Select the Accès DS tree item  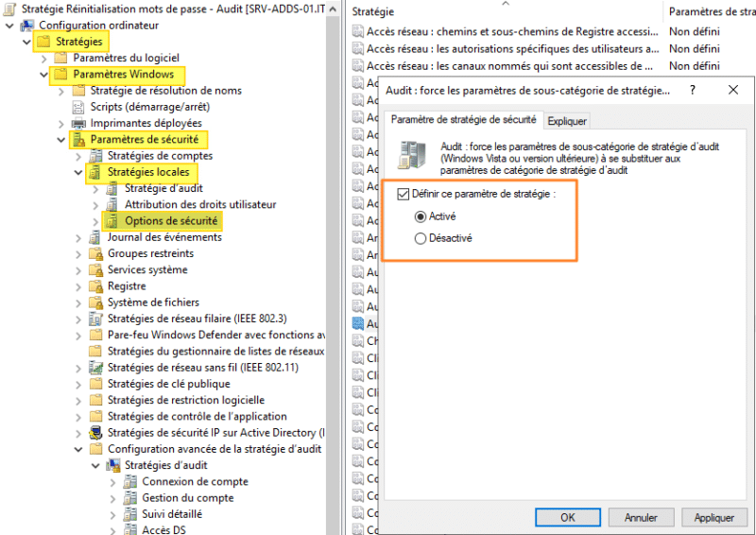coord(163,529)
